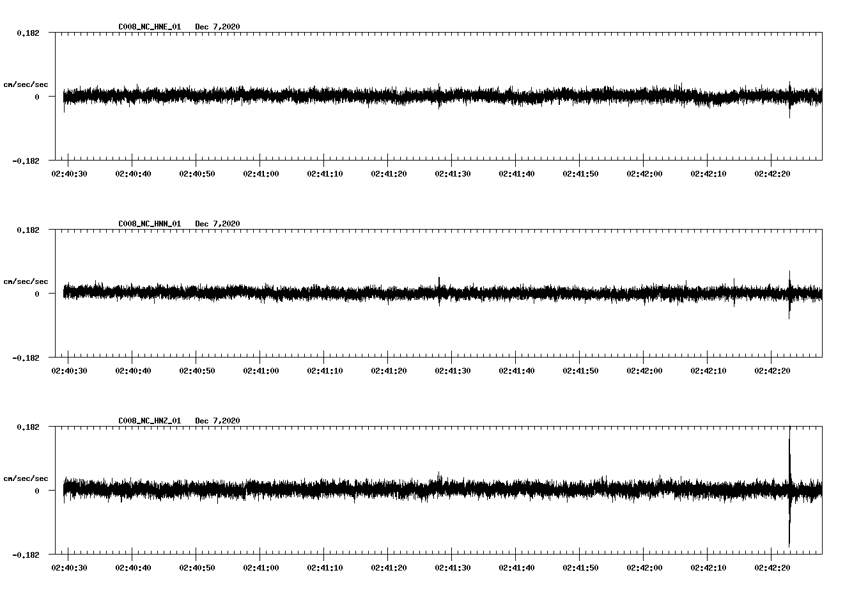Click the C008_NC_HNE_01 channel label

[148, 26]
